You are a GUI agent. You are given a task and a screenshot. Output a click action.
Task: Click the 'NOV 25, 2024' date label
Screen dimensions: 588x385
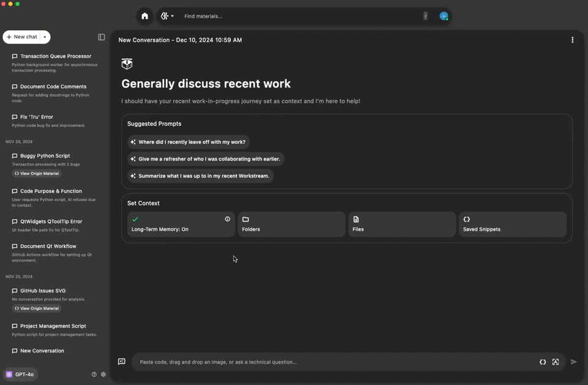tap(19, 276)
